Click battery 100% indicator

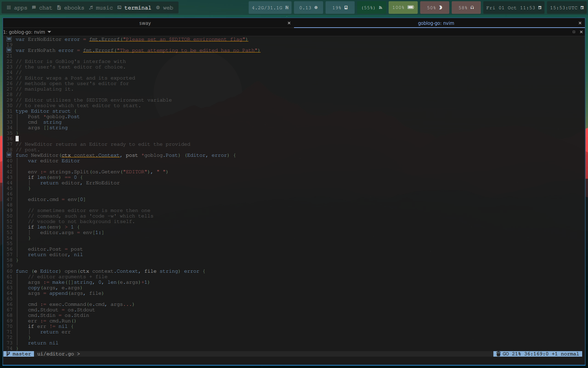(x=403, y=8)
